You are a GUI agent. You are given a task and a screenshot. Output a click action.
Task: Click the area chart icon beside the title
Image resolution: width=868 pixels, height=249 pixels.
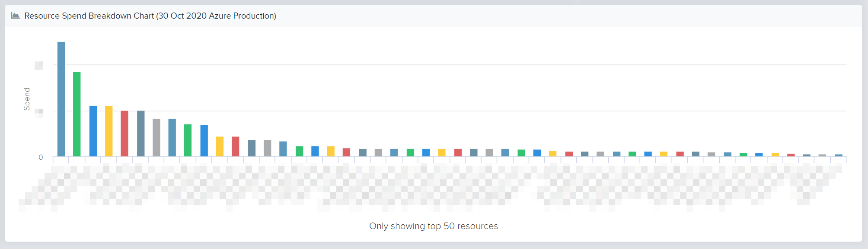[15, 16]
